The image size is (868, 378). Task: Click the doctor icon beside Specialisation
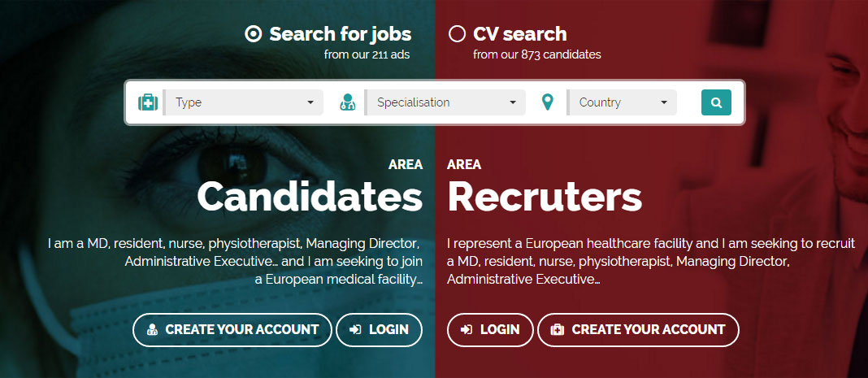click(348, 102)
